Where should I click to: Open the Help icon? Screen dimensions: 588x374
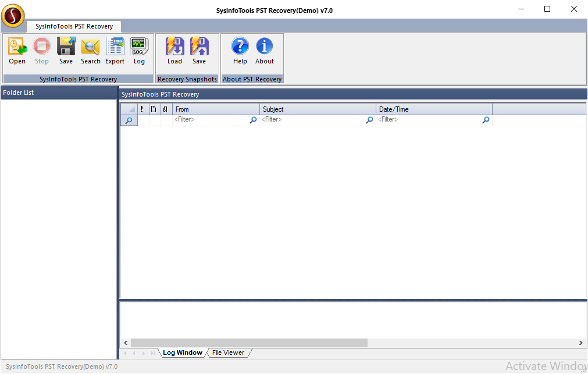240,51
